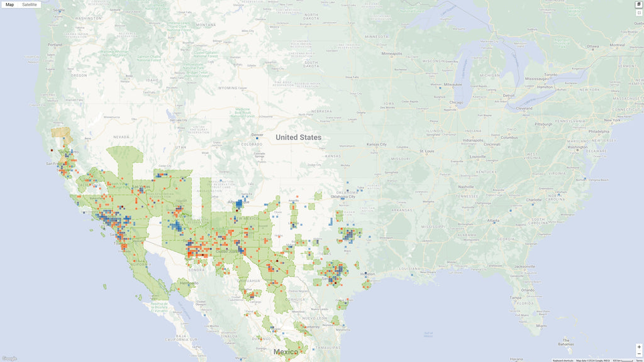This screenshot has width=644, height=362.
Task: Click the Denver city label
Action: click(257, 134)
